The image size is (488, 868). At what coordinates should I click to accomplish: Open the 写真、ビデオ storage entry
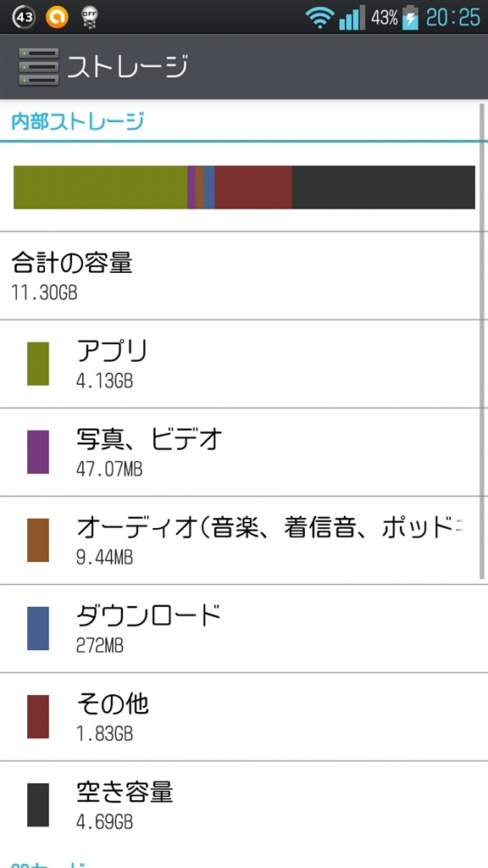tap(244, 453)
